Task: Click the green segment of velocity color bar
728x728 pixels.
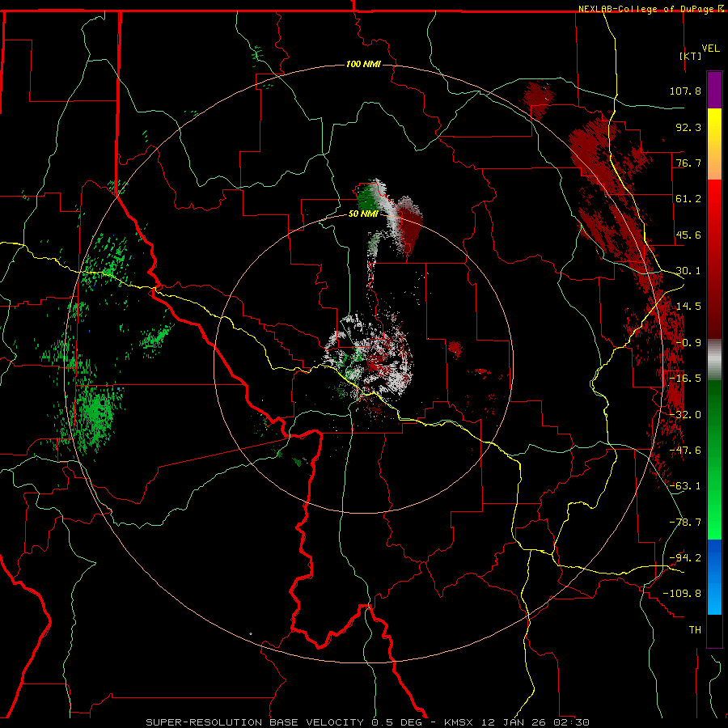Action: tap(714, 459)
